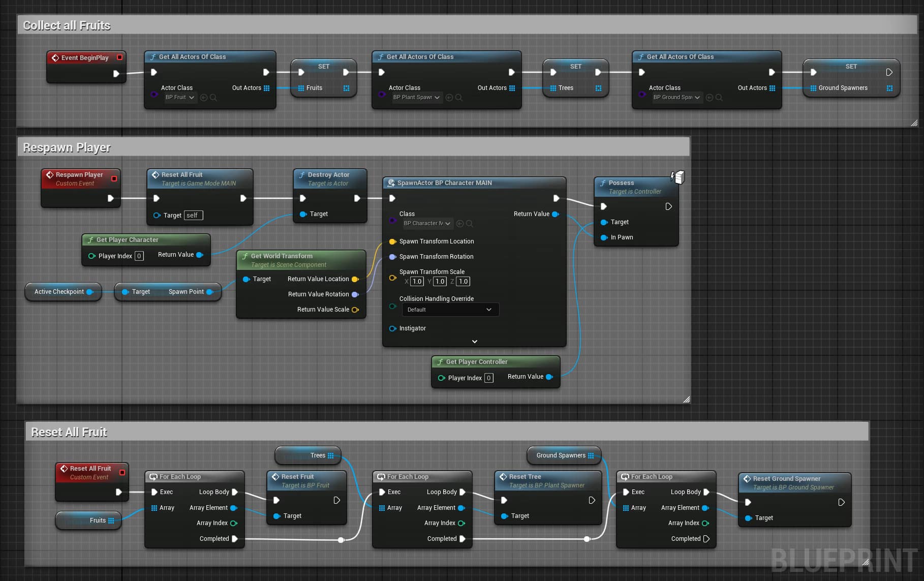Screen dimensions: 924x581
Task: Click the browse magnifier next to BP Plant Spawner
Action: [x=459, y=98]
